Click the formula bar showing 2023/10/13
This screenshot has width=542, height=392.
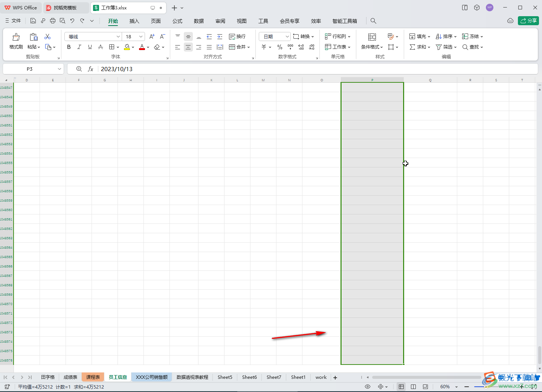pyautogui.click(x=318, y=69)
